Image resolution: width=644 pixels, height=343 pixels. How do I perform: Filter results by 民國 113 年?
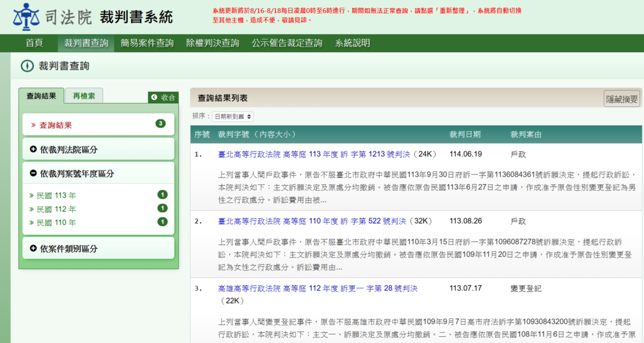(x=56, y=196)
